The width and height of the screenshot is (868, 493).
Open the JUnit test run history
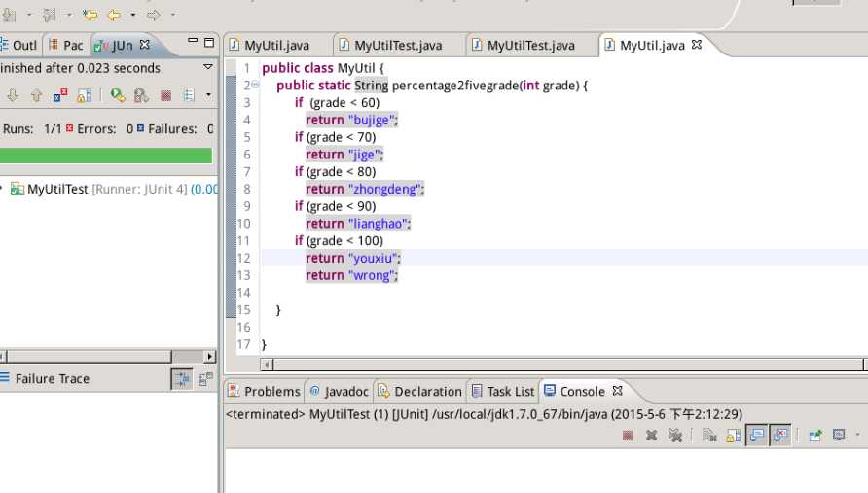pyautogui.click(x=189, y=95)
